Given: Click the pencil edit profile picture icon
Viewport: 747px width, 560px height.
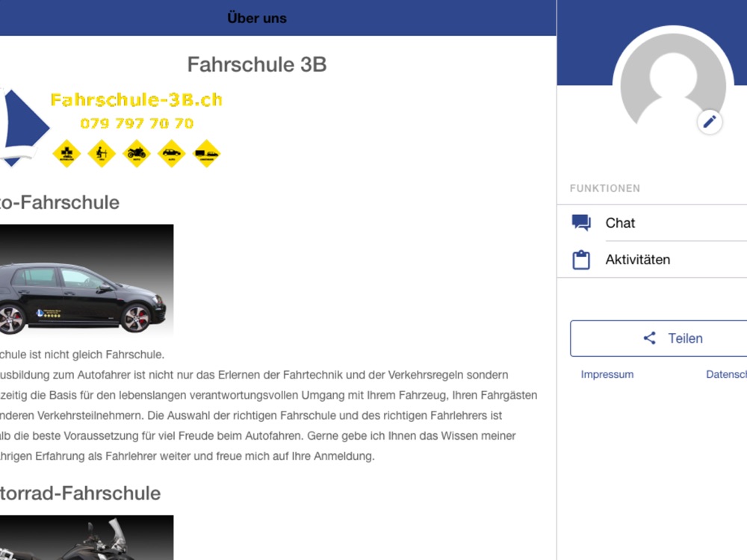Looking at the screenshot, I should (x=710, y=122).
